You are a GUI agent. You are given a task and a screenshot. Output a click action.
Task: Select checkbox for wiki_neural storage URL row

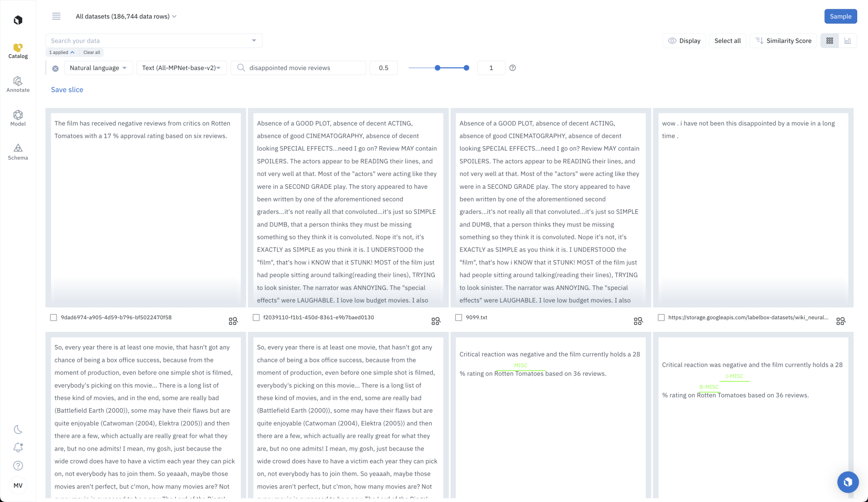pos(661,318)
